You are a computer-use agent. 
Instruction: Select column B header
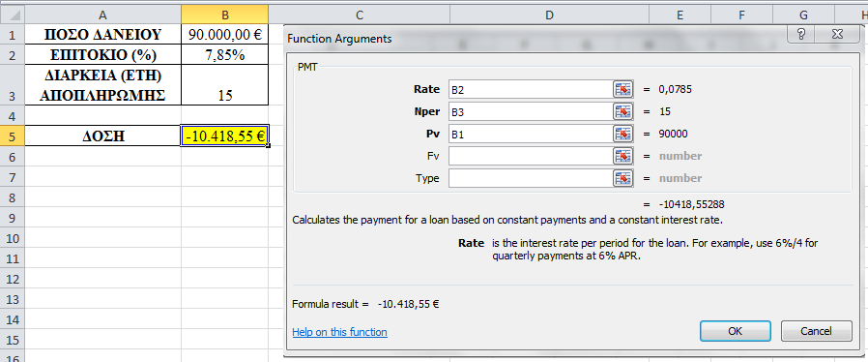(225, 15)
